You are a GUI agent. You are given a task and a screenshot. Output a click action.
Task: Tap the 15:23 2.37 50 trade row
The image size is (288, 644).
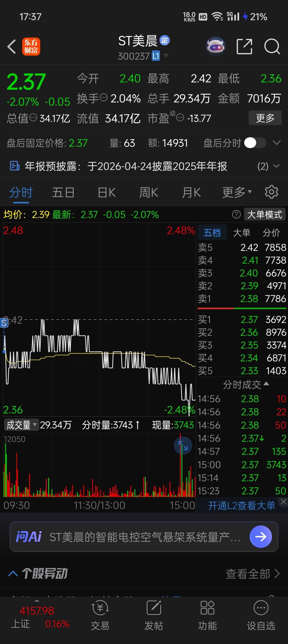242,491
